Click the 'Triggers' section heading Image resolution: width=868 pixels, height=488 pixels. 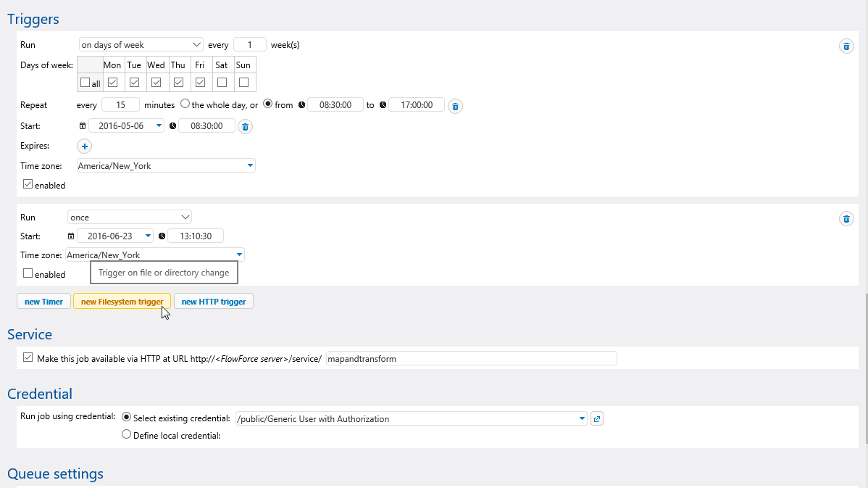point(33,19)
